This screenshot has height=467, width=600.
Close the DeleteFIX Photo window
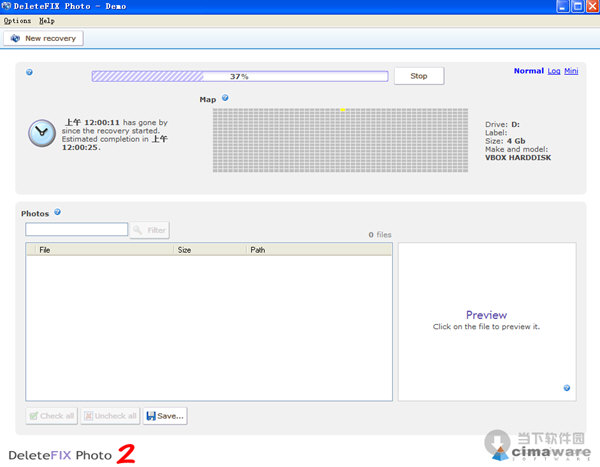592,6
